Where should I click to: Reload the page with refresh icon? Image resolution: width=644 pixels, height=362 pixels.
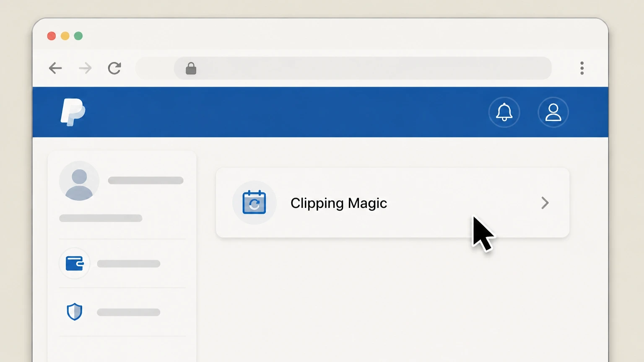point(114,68)
